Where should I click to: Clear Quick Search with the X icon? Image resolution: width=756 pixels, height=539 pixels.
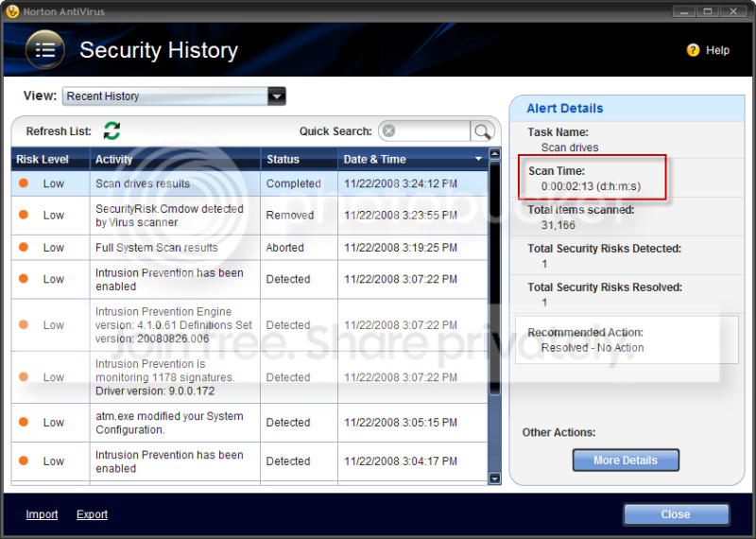pyautogui.click(x=389, y=130)
